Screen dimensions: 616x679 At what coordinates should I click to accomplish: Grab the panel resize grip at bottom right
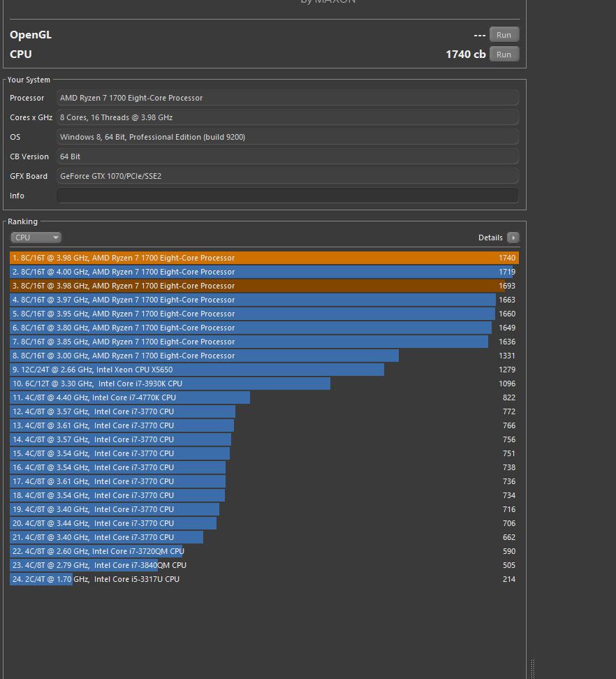tap(532, 669)
